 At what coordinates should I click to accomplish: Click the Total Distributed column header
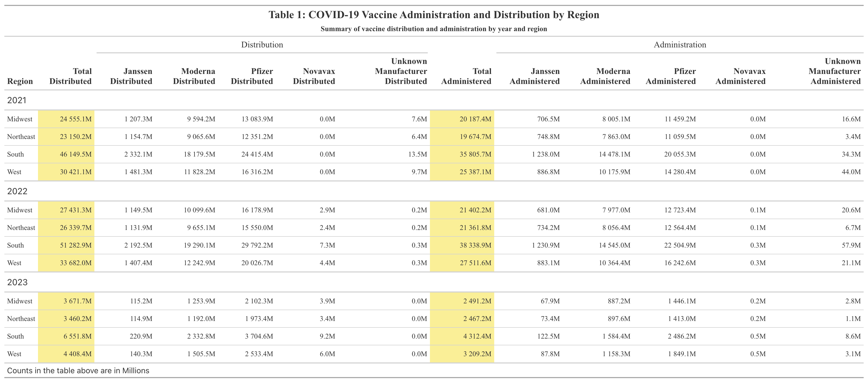pos(71,76)
